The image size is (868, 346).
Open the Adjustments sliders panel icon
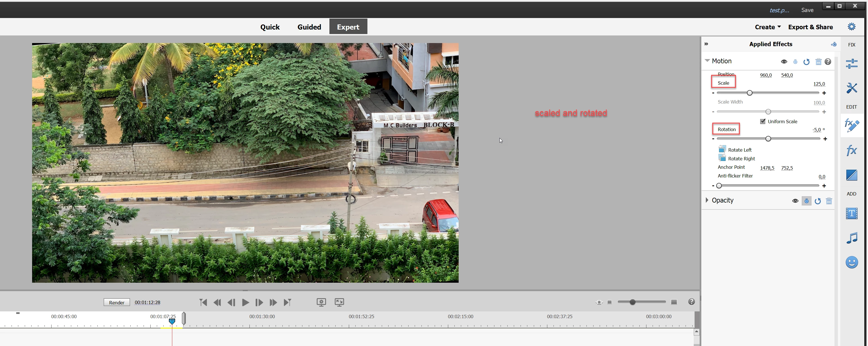coord(851,63)
